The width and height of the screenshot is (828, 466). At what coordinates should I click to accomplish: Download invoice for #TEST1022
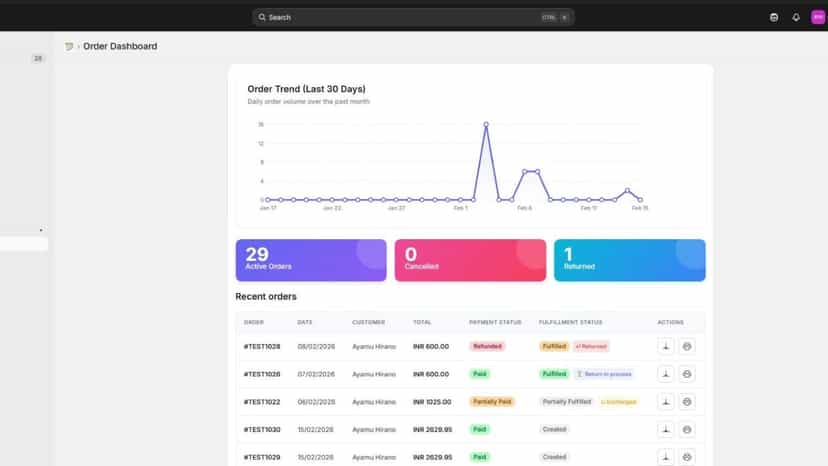click(665, 402)
